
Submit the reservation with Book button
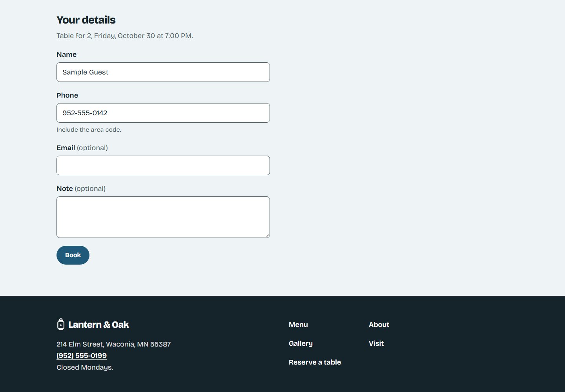coord(73,255)
